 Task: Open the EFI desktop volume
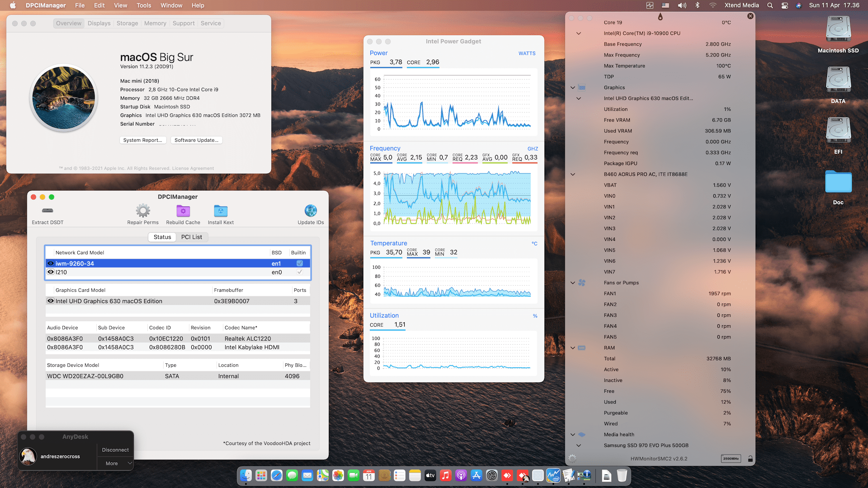pyautogui.click(x=838, y=131)
